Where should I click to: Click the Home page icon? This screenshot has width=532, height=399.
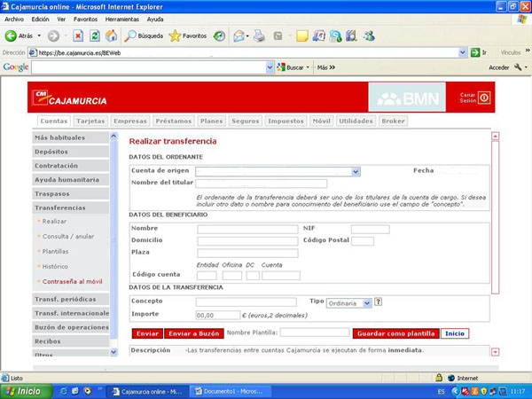pyautogui.click(x=111, y=35)
